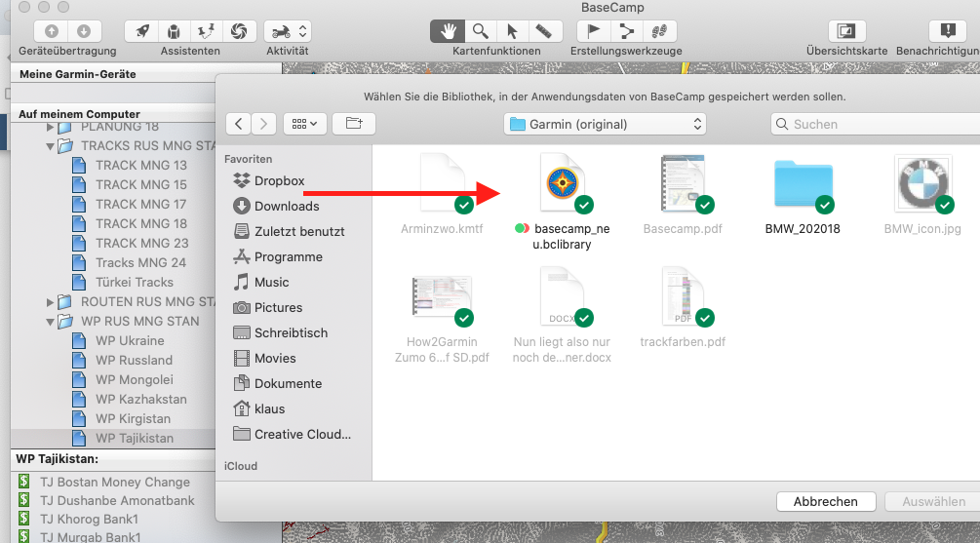The height and width of the screenshot is (543, 980).
Task: Select the BMW_icon.jpg file
Action: pos(922,194)
